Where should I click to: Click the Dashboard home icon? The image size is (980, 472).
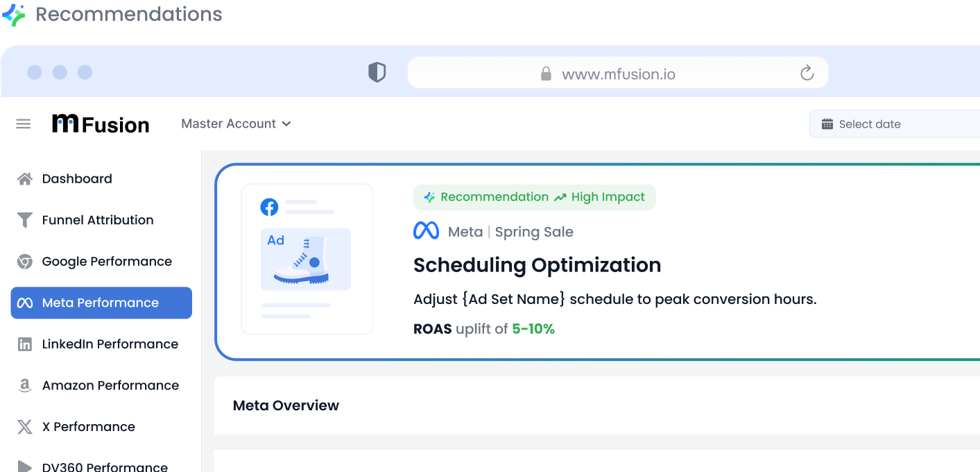point(25,179)
